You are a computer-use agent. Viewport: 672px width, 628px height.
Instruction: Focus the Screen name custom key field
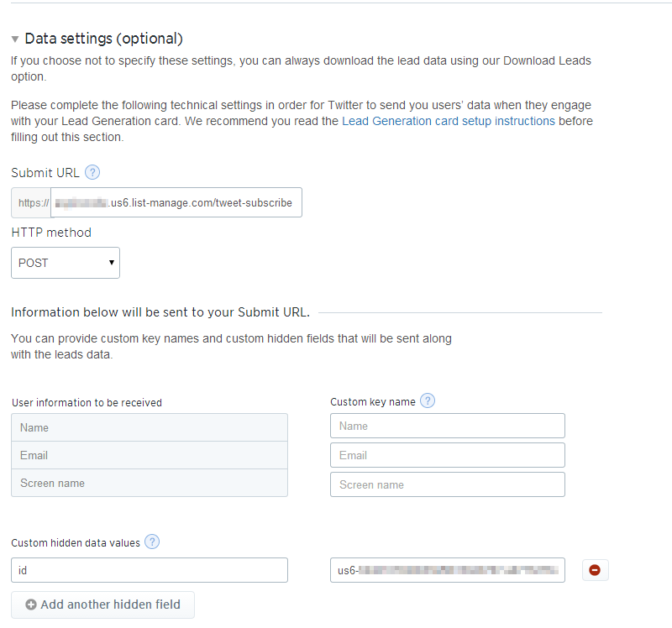pyautogui.click(x=447, y=484)
